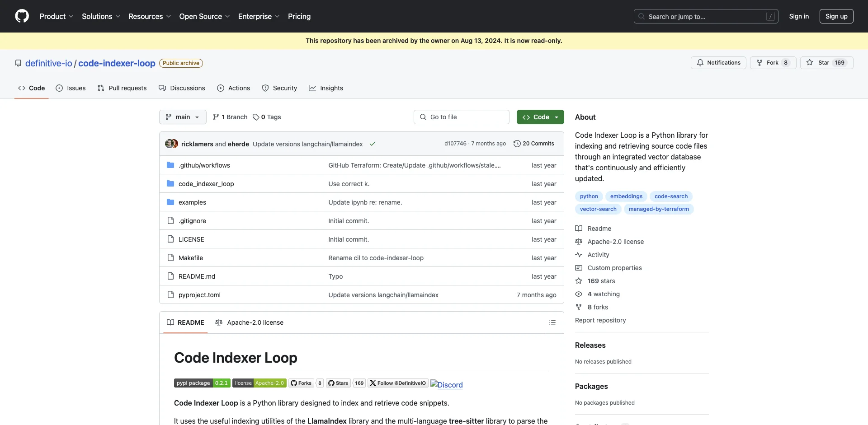View 169 stars in About sidebar

tap(595, 281)
